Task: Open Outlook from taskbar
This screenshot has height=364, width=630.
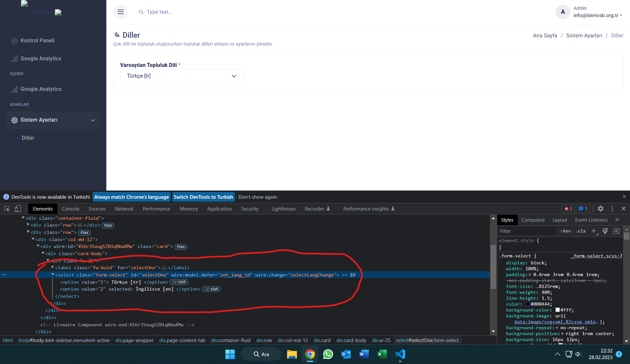Action: tap(346, 354)
